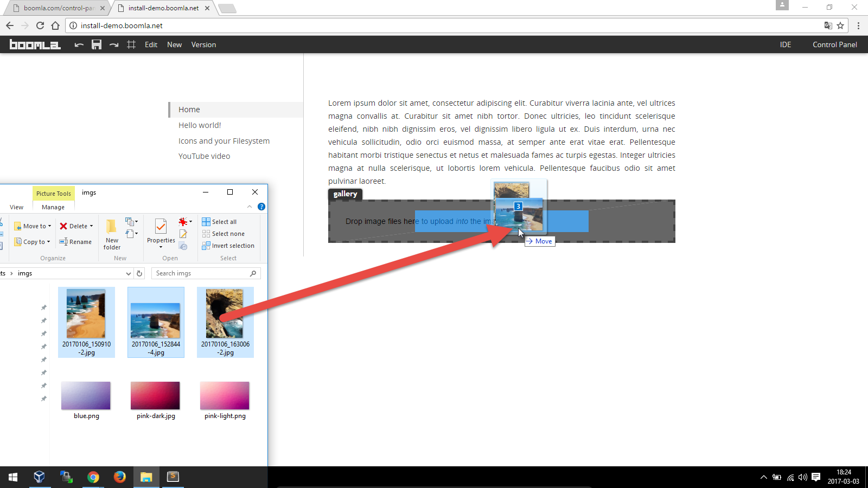Click Select all in the ribbon
The height and width of the screenshot is (488, 868).
click(x=219, y=222)
